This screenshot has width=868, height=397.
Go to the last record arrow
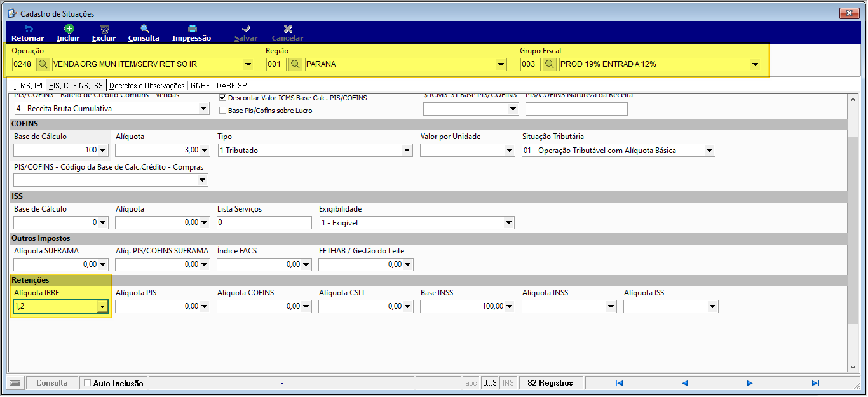[816, 383]
